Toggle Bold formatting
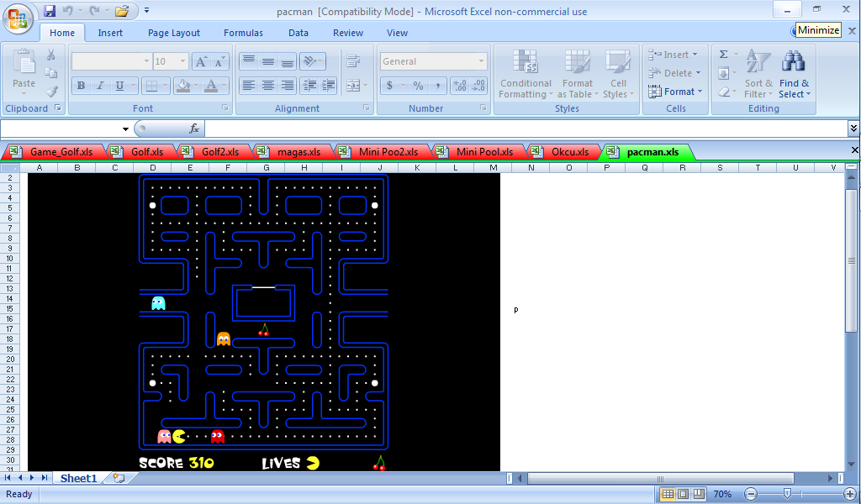 (x=81, y=86)
